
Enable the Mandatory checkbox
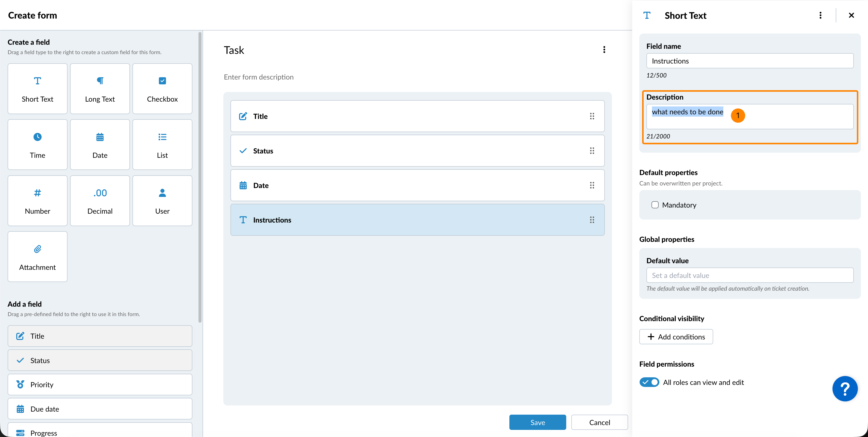click(655, 205)
